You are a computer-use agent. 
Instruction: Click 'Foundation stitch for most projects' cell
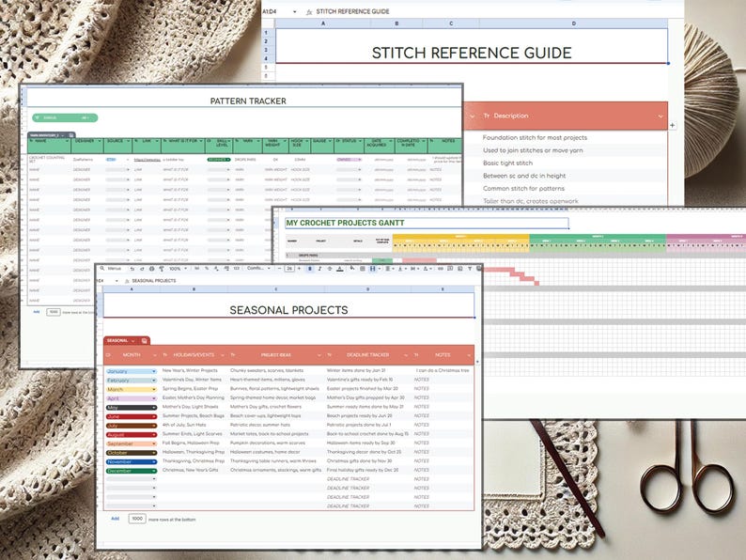[x=535, y=137]
